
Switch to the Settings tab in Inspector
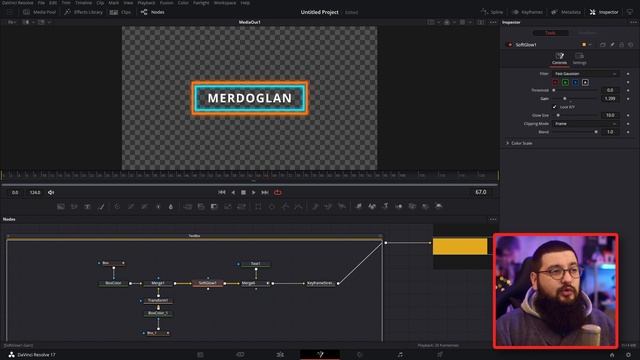(x=579, y=59)
